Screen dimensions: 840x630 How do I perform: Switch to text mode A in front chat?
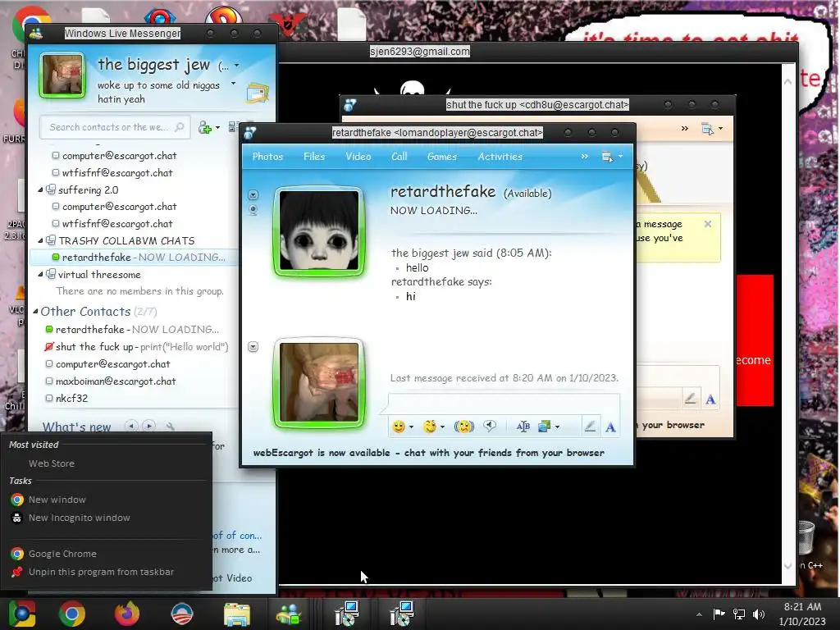click(610, 427)
